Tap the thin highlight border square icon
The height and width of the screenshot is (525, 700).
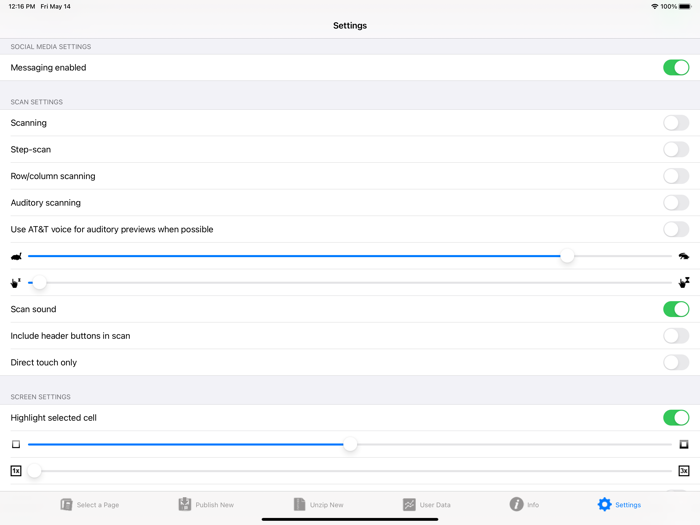tap(16, 444)
